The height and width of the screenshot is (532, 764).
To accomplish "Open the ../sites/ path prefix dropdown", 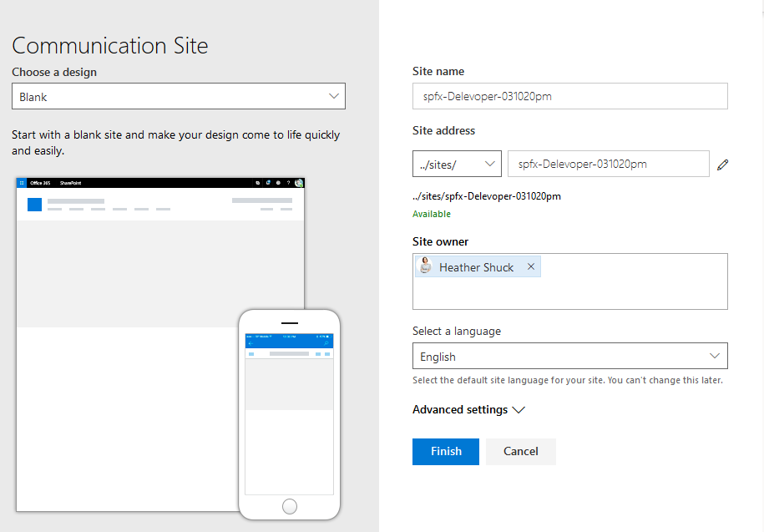I will point(457,165).
